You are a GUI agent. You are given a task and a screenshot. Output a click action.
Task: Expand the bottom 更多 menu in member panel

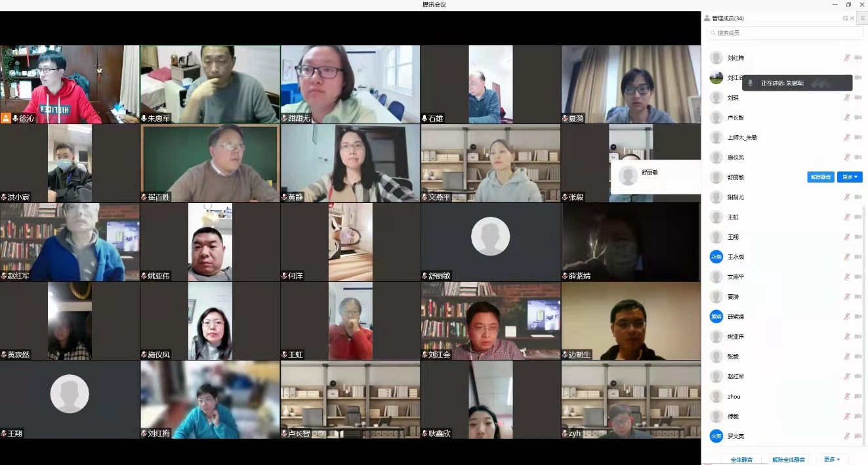831,459
